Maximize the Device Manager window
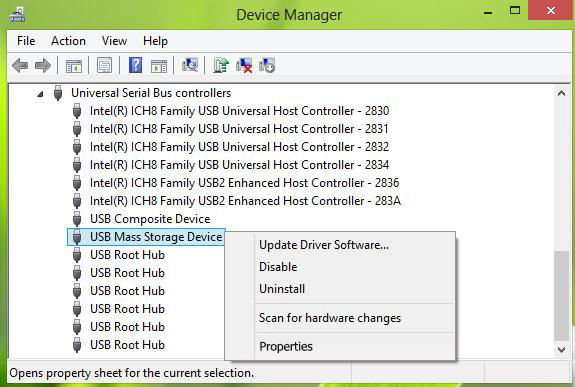Viewport: 575px width, 387px height. pyautogui.click(x=515, y=11)
